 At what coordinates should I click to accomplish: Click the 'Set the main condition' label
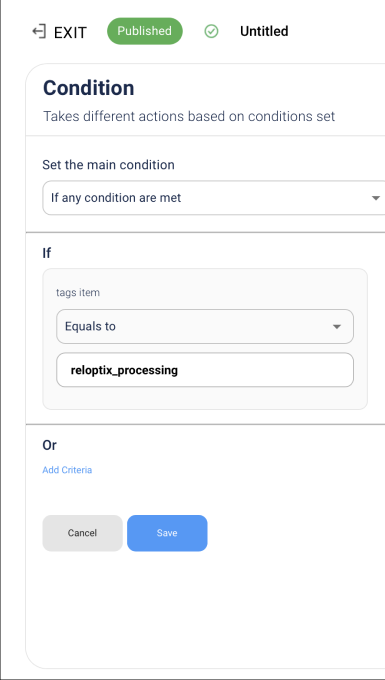(x=108, y=165)
